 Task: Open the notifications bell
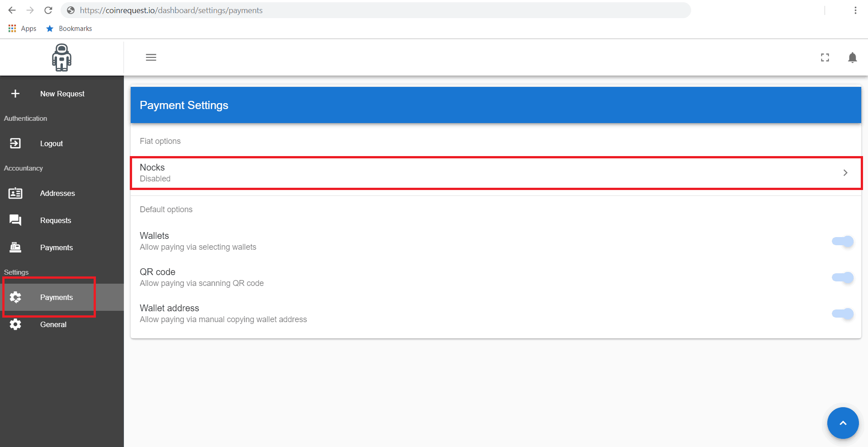(852, 57)
